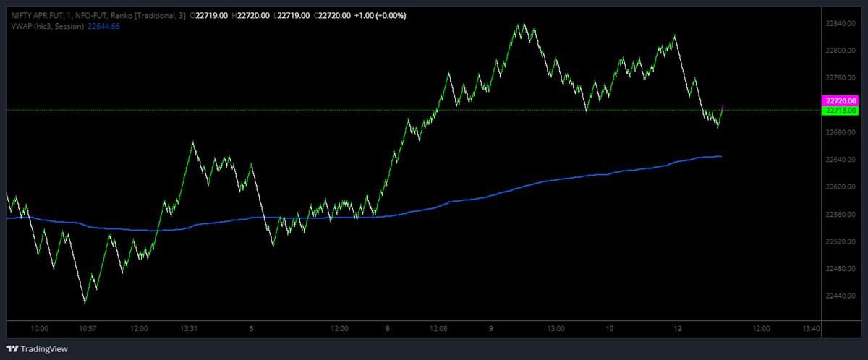
Task: Click the 22760.00 price axis label
Action: pos(841,77)
